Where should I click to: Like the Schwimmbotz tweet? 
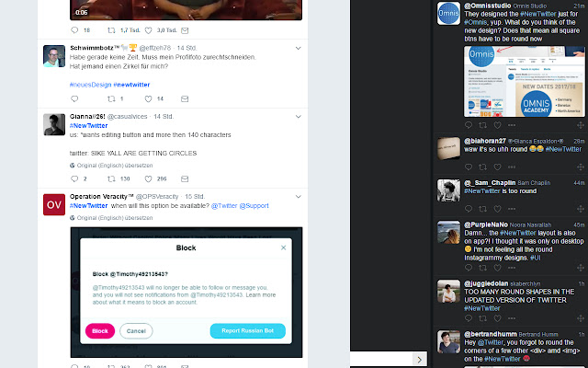[148, 98]
